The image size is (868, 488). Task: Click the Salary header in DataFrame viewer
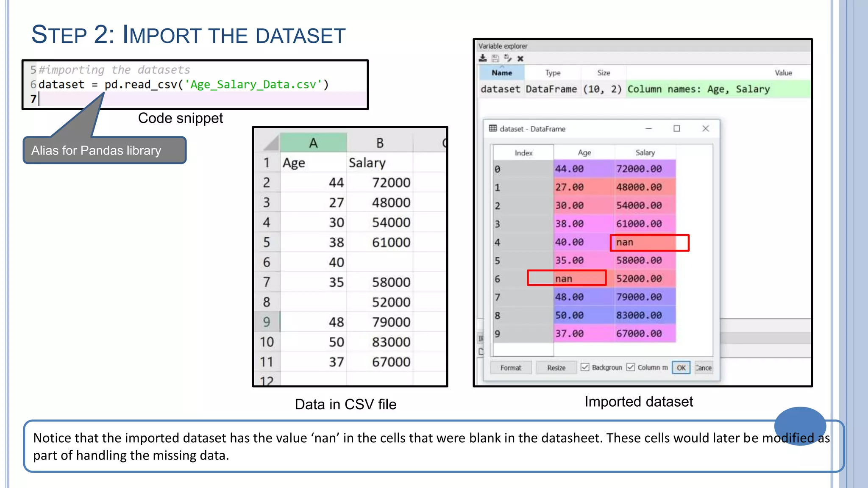[645, 152]
